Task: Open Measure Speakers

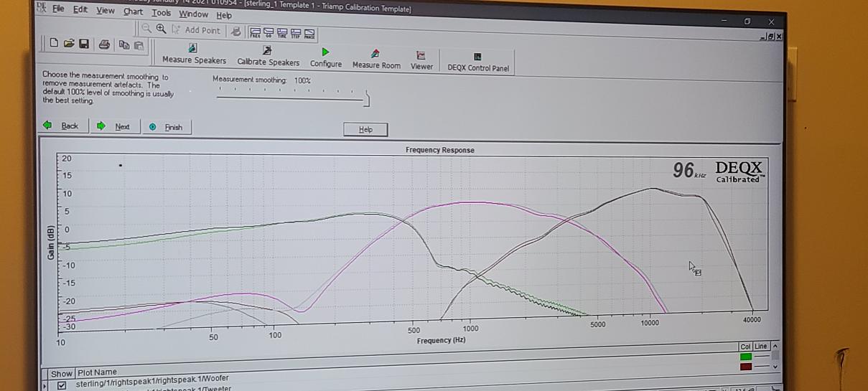Action: (x=194, y=55)
